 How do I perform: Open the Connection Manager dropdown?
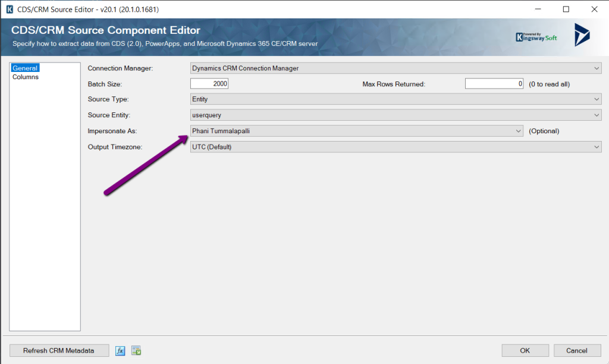395,68
